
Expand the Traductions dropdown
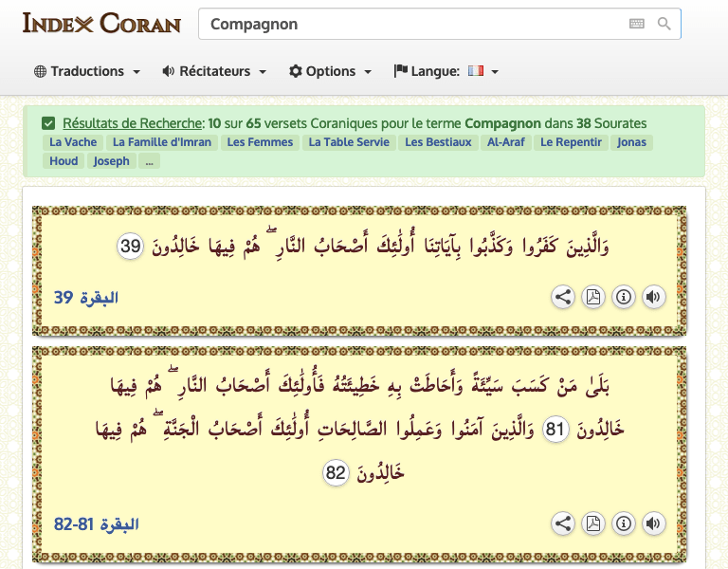tap(87, 71)
